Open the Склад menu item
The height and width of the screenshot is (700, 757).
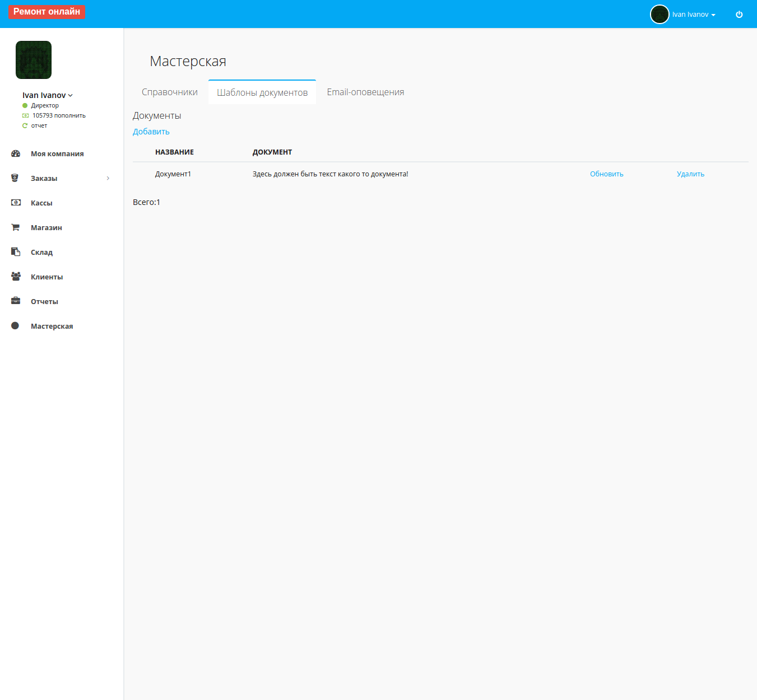[41, 252]
